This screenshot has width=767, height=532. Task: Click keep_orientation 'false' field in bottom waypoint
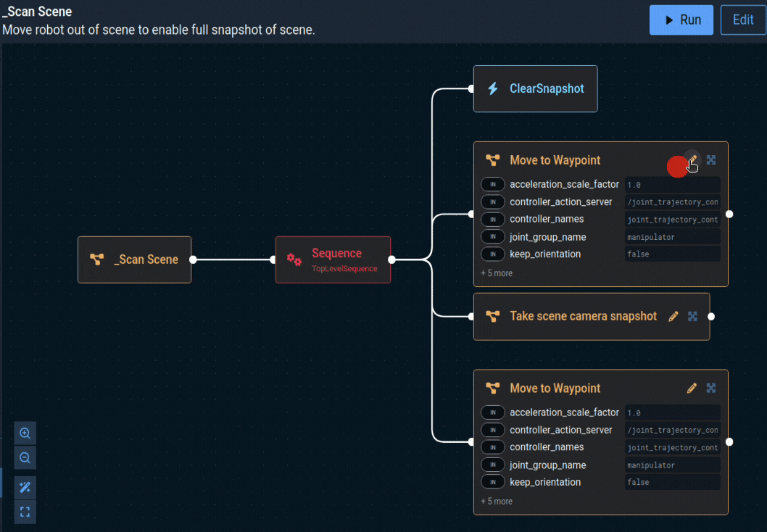(x=673, y=482)
